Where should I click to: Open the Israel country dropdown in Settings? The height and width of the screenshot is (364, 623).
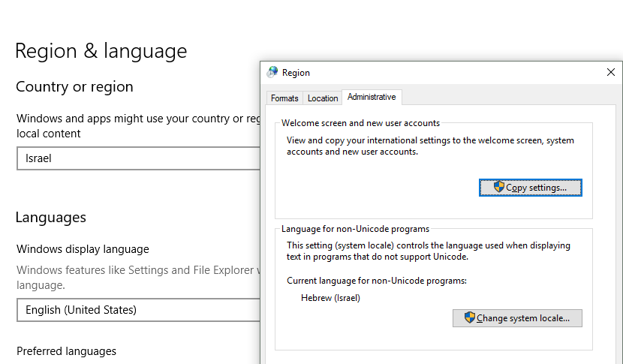[x=138, y=158]
